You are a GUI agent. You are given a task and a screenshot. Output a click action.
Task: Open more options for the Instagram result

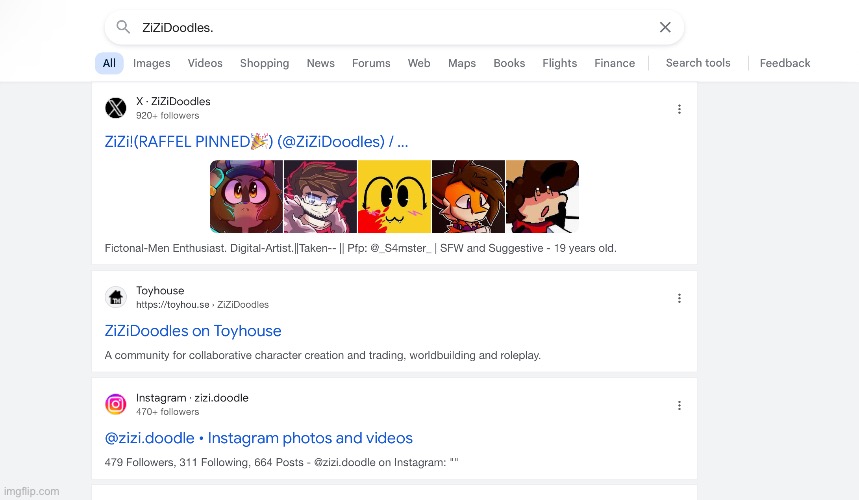coord(679,405)
